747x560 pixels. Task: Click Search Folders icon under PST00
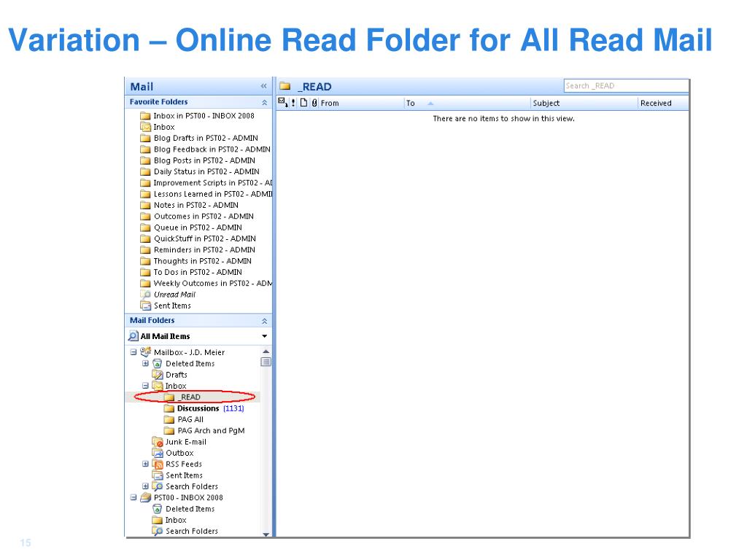tap(158, 531)
